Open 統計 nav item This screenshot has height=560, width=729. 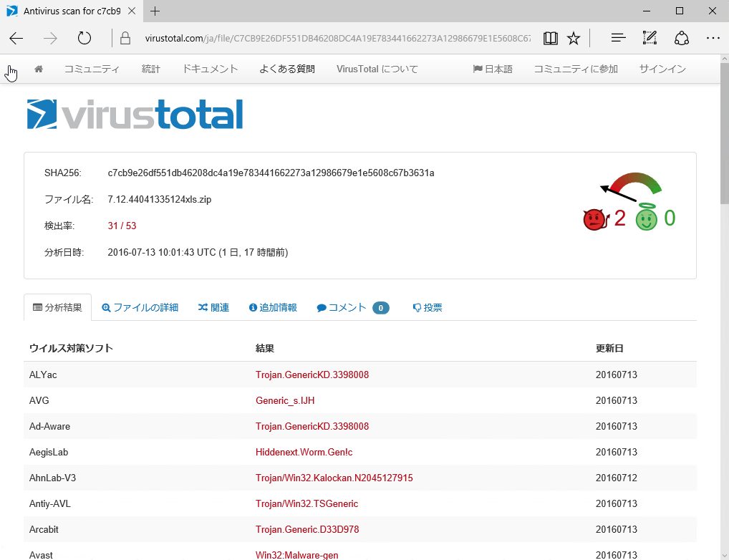150,69
